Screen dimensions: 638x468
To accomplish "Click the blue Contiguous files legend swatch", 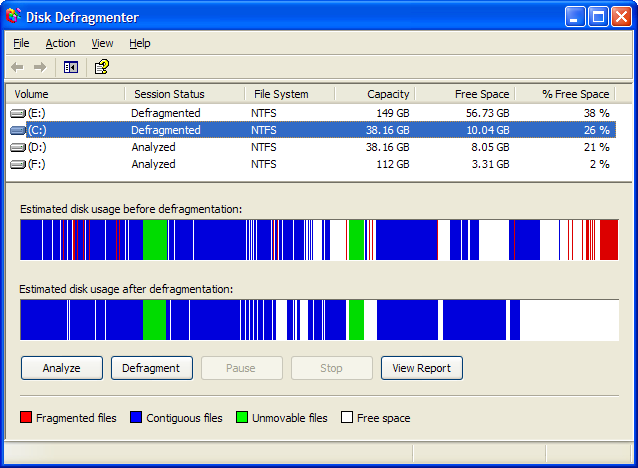I will 136,417.
